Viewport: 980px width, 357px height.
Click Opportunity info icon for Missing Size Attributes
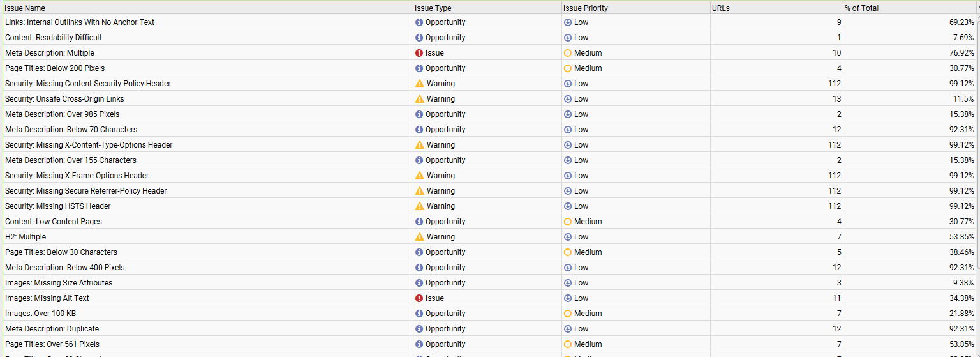(419, 283)
